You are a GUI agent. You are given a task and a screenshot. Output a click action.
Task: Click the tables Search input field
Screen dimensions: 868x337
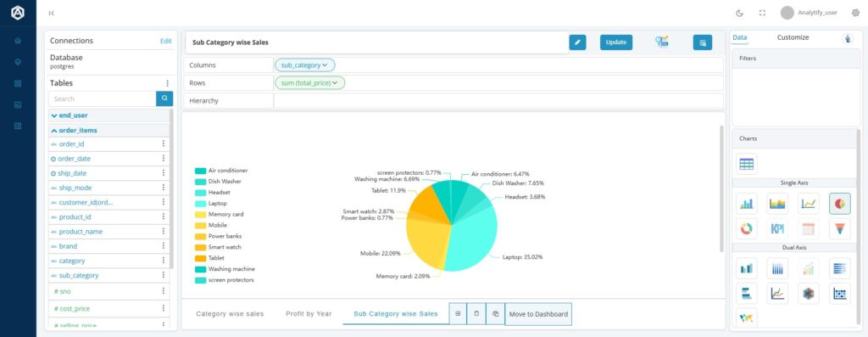[x=103, y=98]
